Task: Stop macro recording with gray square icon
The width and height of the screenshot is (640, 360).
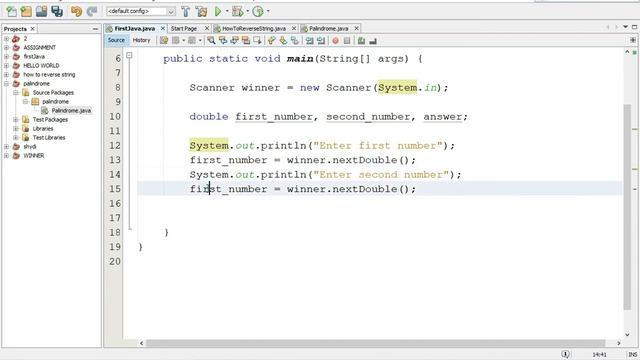Action: tap(347, 40)
